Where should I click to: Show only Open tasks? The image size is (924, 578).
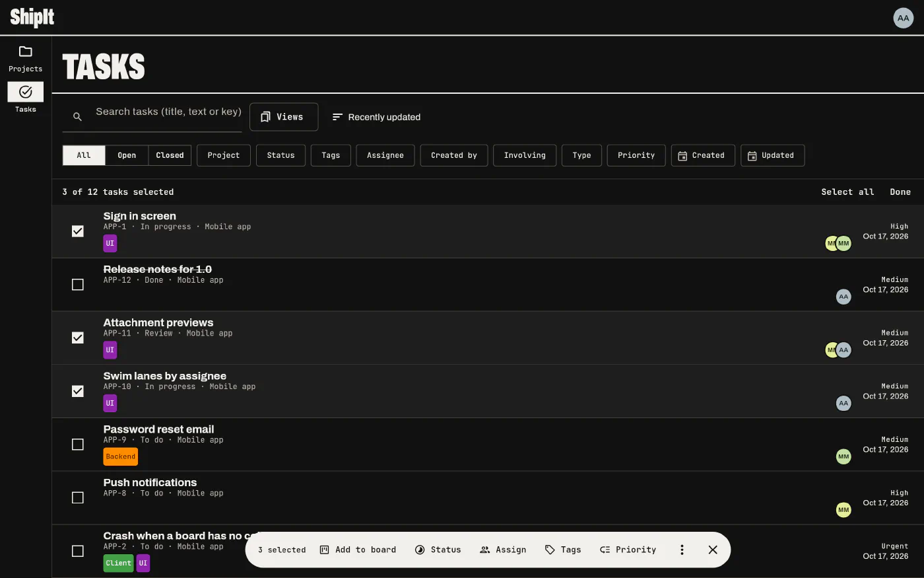point(127,155)
